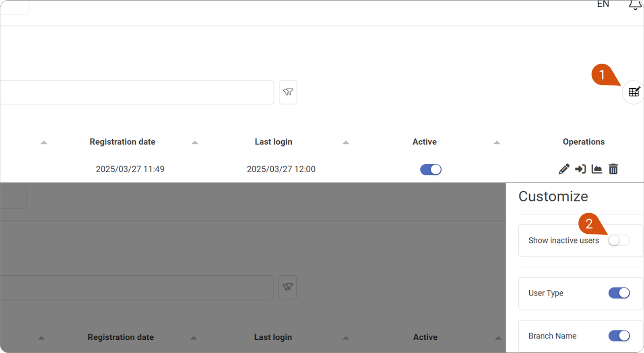Open the EN language selector
Viewport: 644px width, 353px height.
(603, 4)
